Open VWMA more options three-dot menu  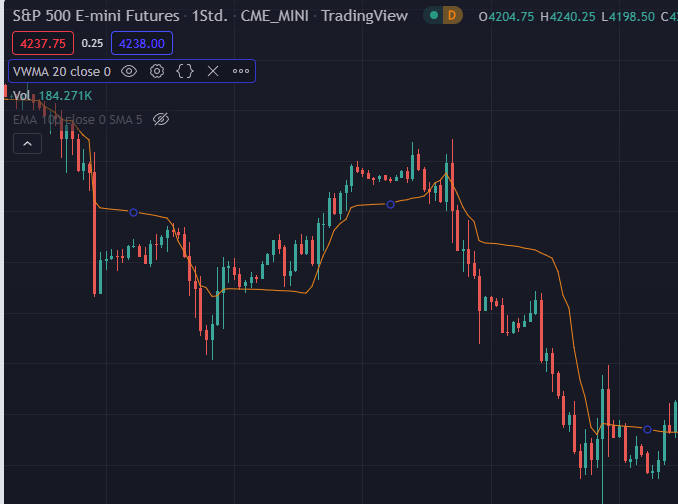tap(241, 71)
